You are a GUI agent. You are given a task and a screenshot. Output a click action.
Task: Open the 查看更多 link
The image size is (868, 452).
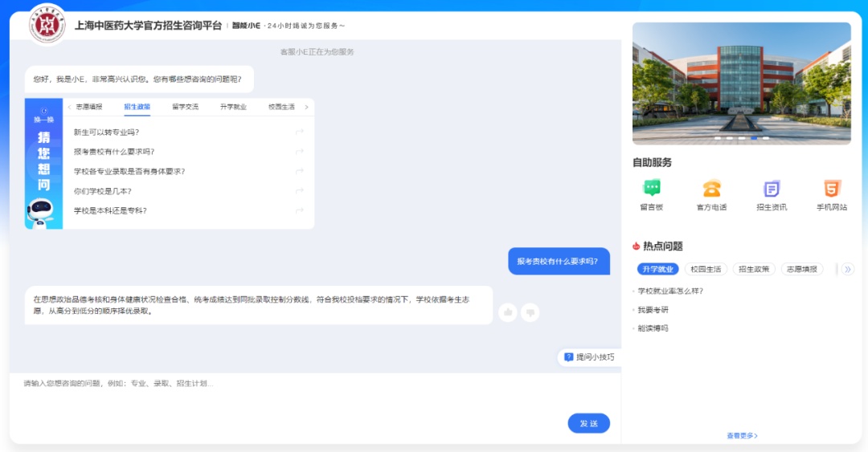[x=742, y=436]
